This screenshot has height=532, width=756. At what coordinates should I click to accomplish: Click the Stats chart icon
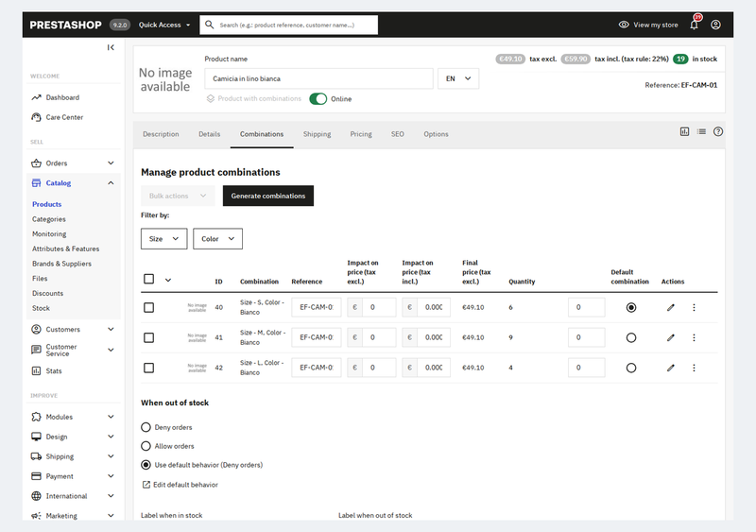pyautogui.click(x=36, y=371)
